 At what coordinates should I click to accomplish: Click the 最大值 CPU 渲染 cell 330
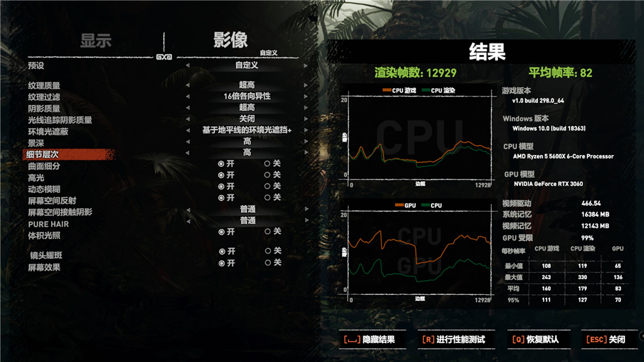(582, 277)
